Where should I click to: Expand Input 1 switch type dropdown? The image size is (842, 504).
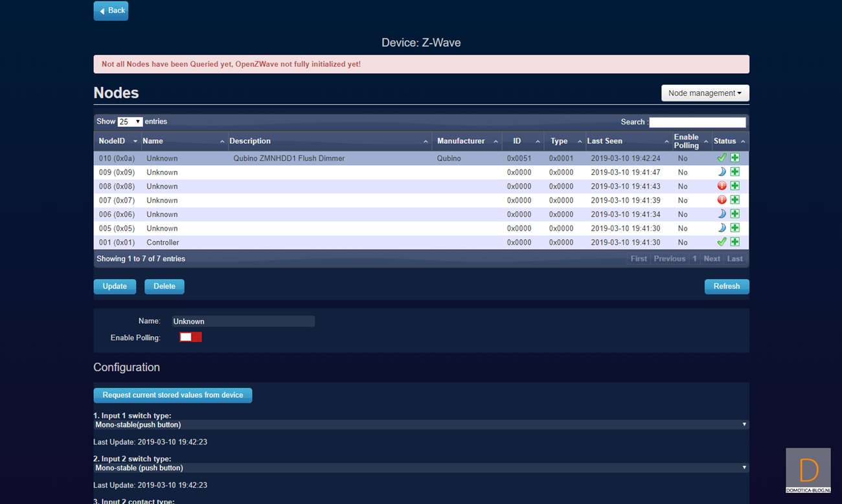[x=421, y=425]
